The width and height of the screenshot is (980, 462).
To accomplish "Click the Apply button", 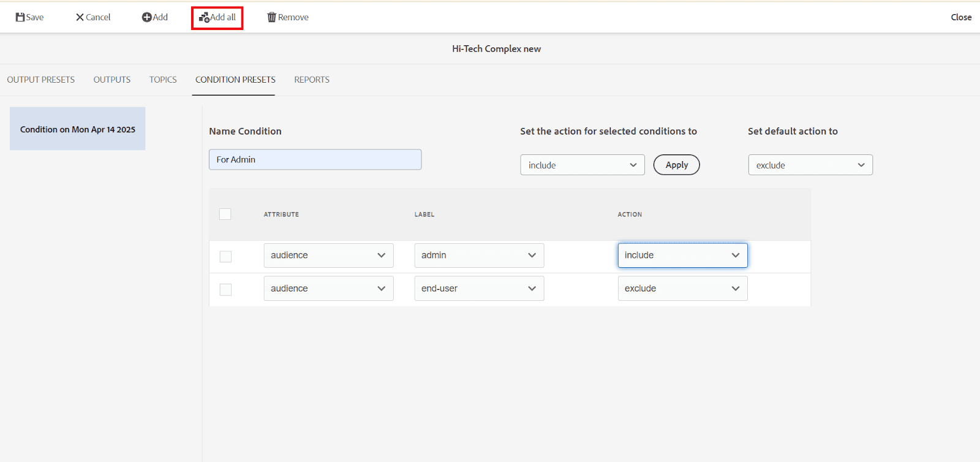I will (676, 165).
